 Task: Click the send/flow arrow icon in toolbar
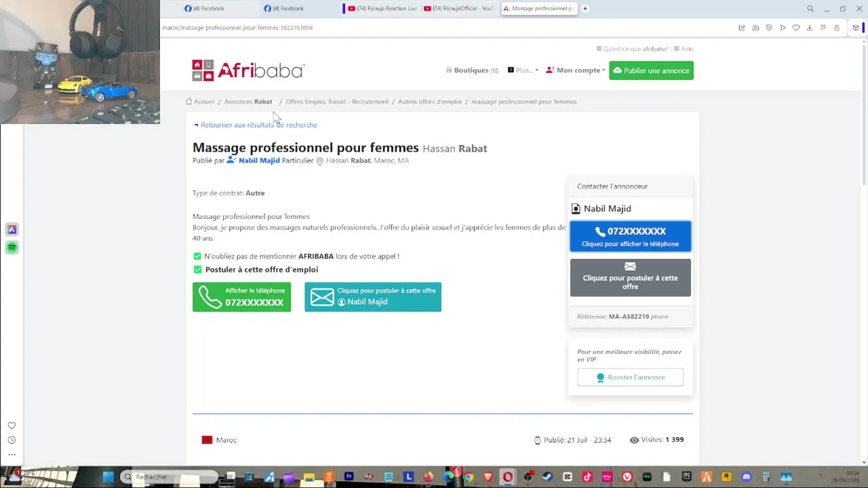pos(783,28)
